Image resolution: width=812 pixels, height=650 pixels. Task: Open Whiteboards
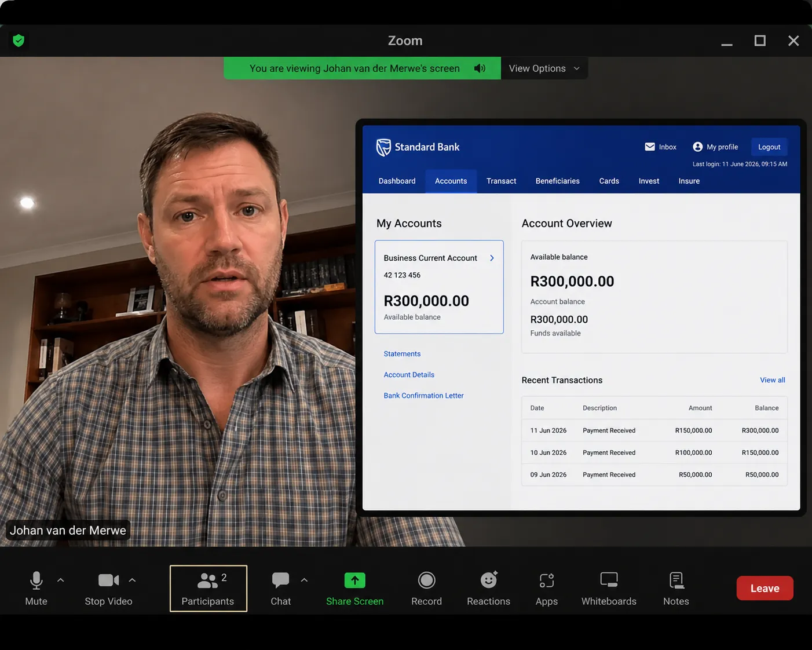(x=609, y=588)
